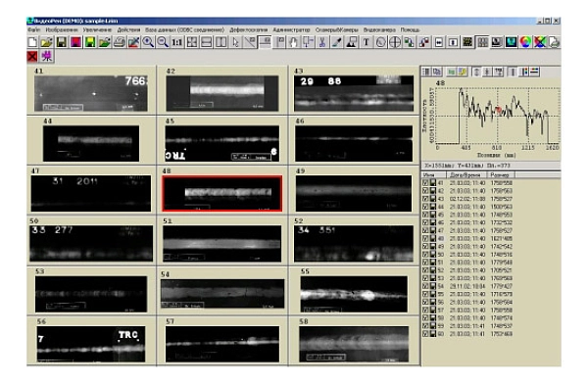Choose the text annotation T tool
Viewport: 588px width, 385px height.
click(366, 42)
